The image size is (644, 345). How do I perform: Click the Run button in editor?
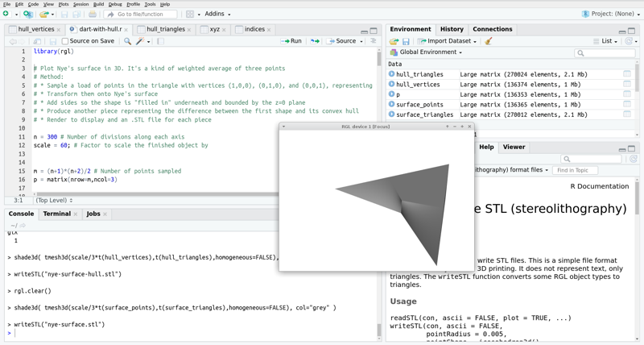(x=291, y=41)
